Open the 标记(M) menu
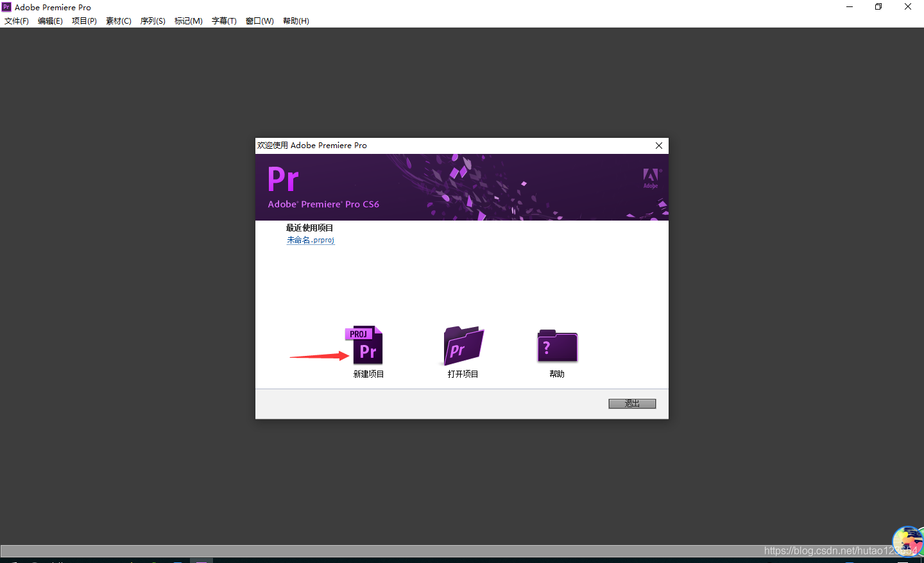This screenshot has width=924, height=563. coord(189,21)
